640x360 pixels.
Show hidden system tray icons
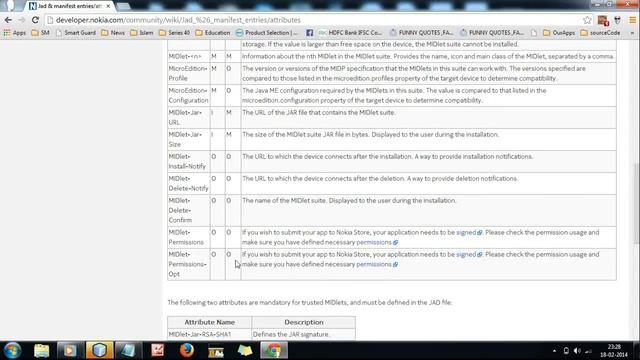554,351
